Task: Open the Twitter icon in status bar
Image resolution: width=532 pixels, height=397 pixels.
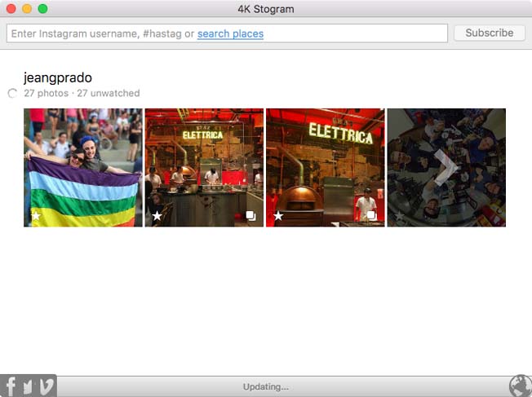Action: point(29,386)
